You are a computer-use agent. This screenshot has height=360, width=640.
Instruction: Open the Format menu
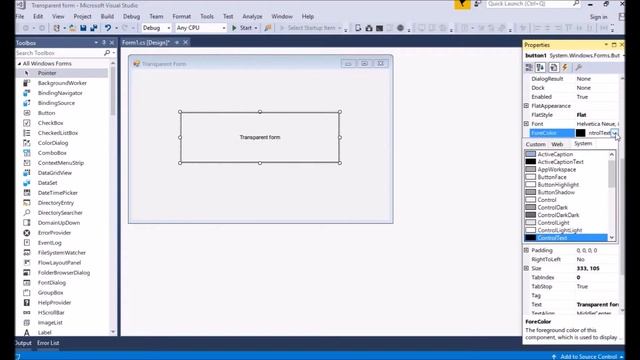tap(182, 16)
